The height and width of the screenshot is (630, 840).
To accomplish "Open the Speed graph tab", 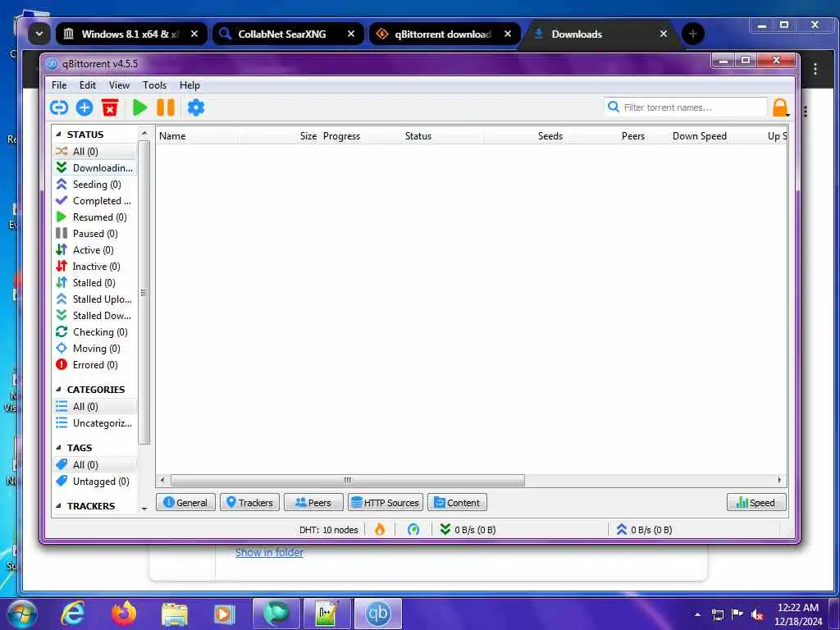I will [756, 503].
